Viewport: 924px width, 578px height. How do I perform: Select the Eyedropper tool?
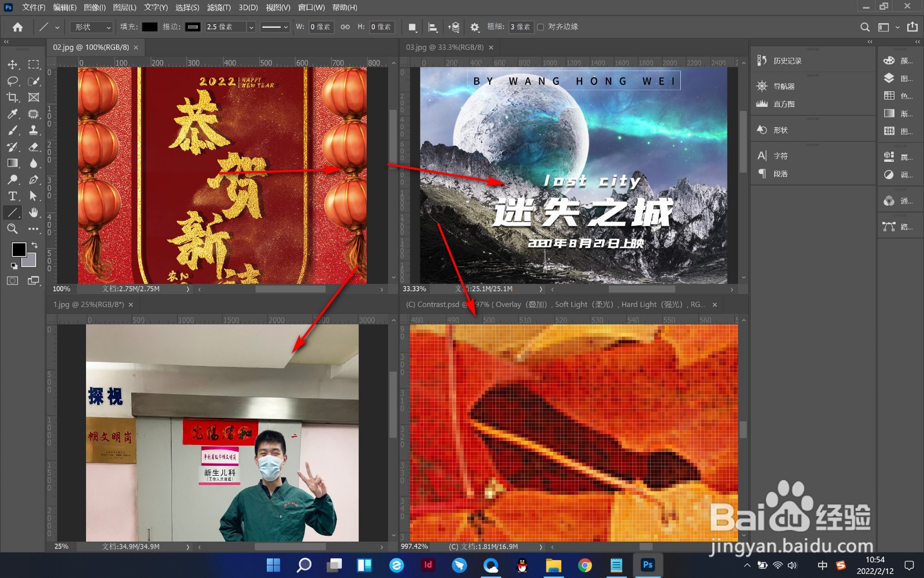[13, 114]
